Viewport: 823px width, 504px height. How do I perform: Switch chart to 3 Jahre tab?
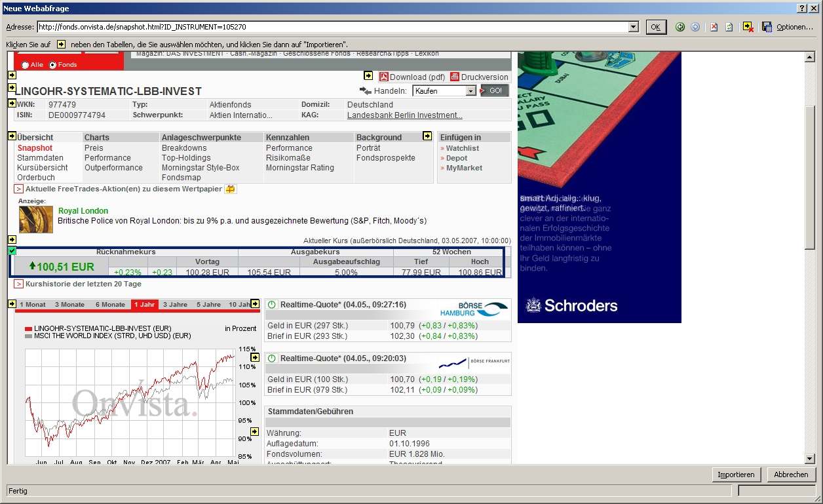175,304
